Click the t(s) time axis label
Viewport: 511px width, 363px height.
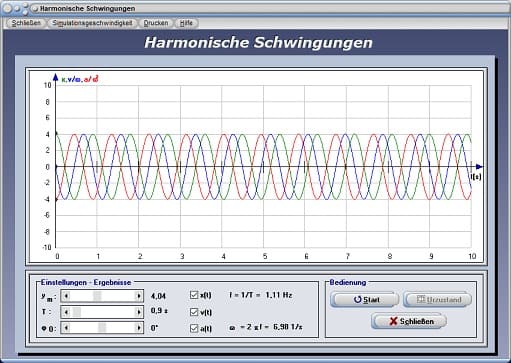pyautogui.click(x=476, y=177)
